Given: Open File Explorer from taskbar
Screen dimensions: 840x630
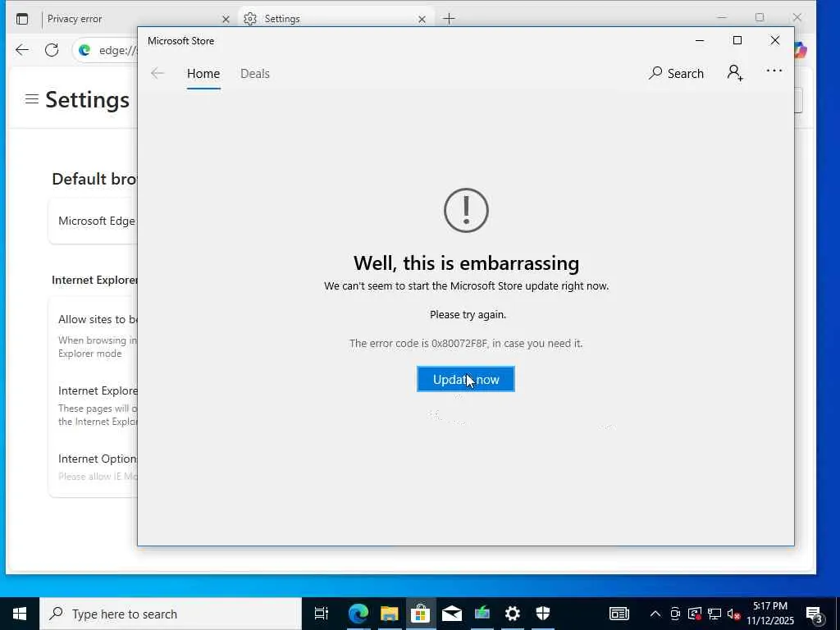Looking at the screenshot, I should (x=390, y=614).
